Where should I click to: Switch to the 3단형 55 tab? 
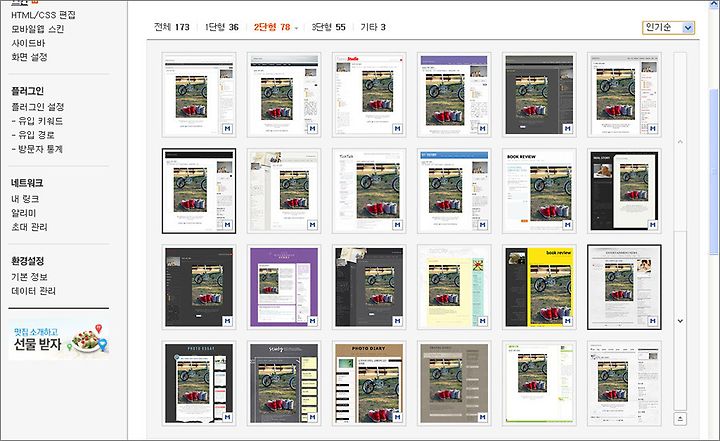[x=328, y=27]
